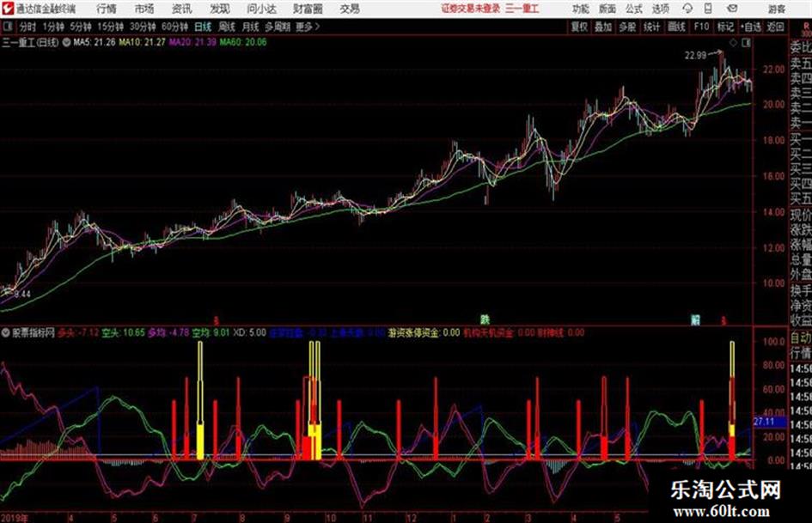Toggle the left sidebar panel icon
Viewport: 812px width, 523px height.
pos(7,27)
